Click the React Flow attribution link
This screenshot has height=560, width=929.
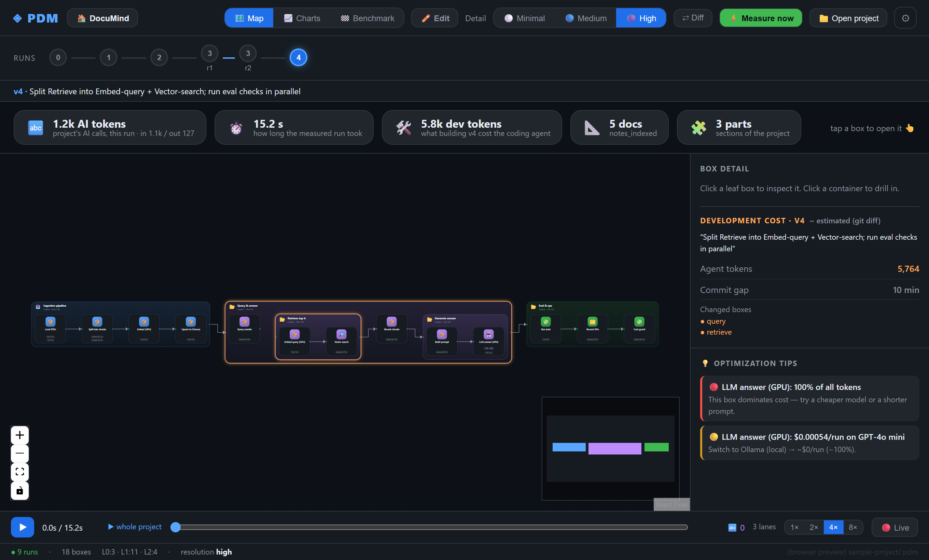tap(671, 504)
